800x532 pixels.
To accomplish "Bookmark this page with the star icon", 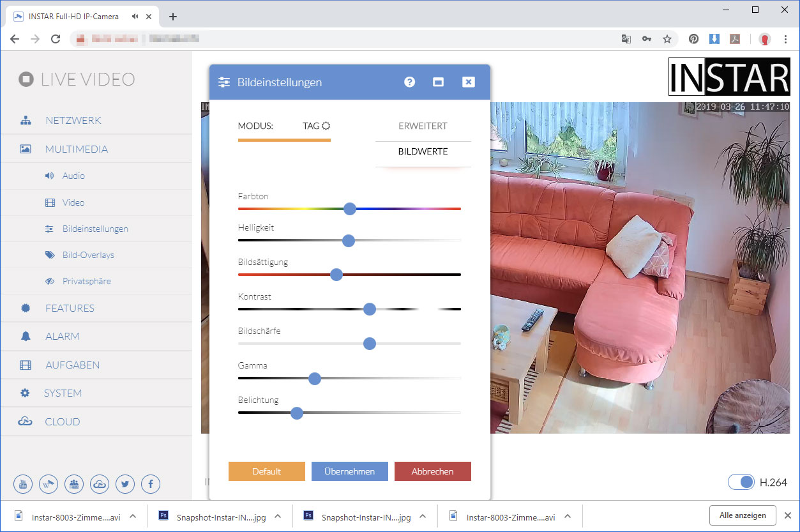I will (667, 39).
